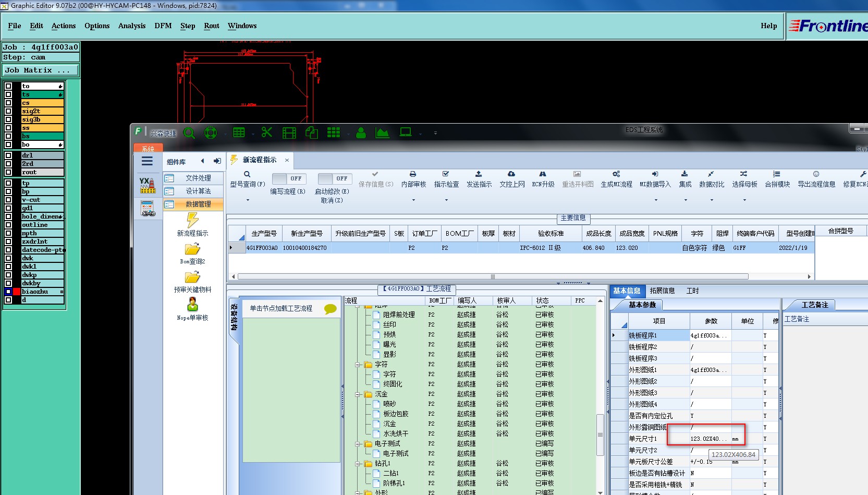
Task: Click the Job Matrix button
Action: pyautogui.click(x=41, y=70)
